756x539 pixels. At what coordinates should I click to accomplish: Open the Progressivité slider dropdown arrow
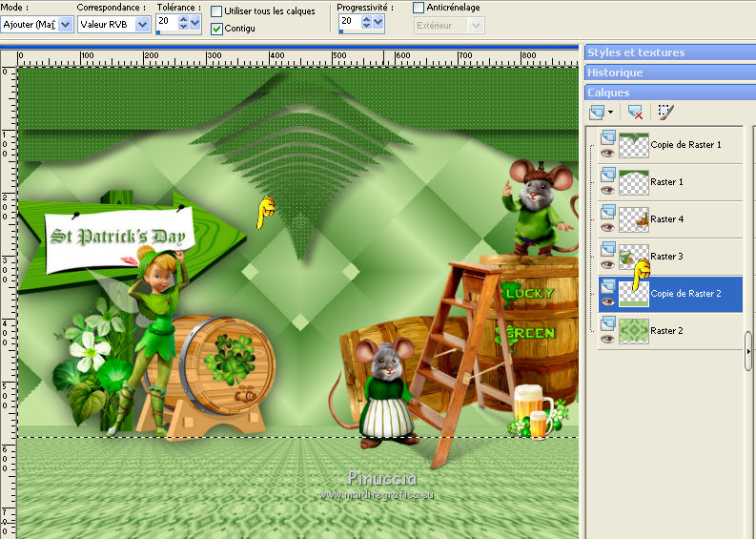pyautogui.click(x=378, y=22)
